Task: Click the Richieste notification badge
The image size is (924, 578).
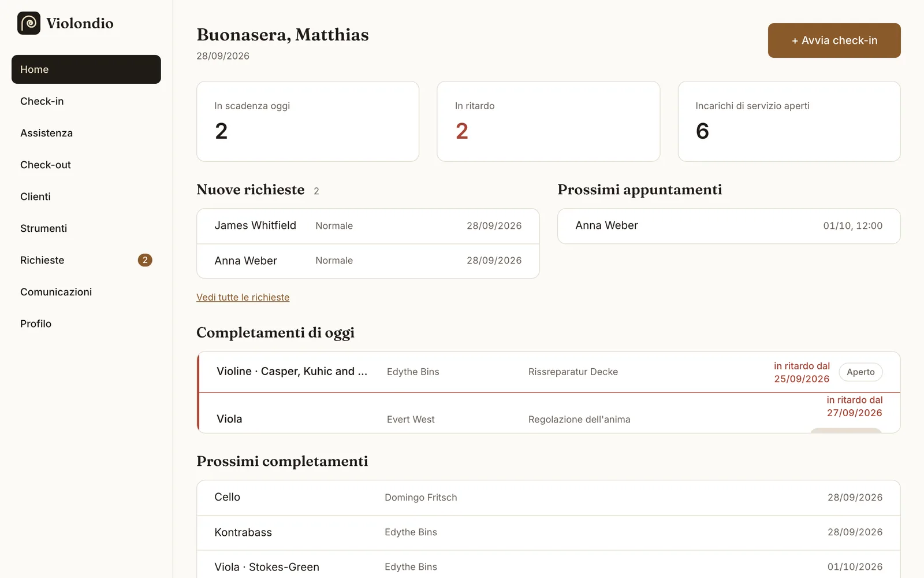Action: tap(145, 260)
